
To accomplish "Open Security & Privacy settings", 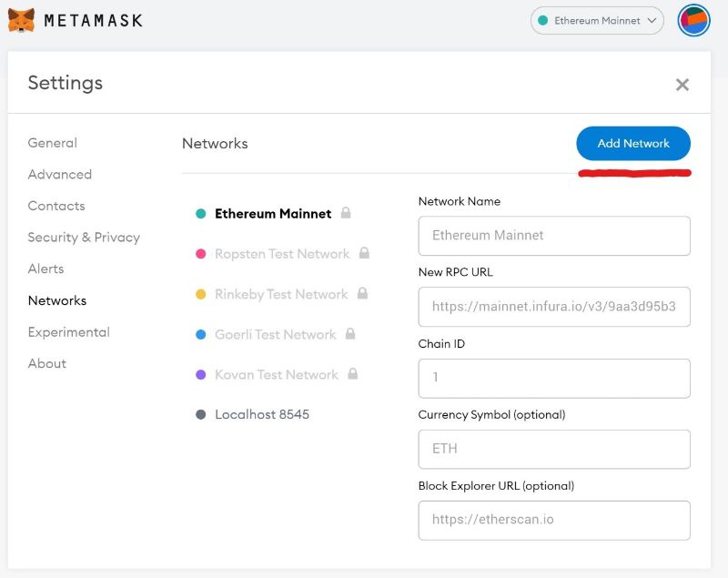I will (x=84, y=238).
